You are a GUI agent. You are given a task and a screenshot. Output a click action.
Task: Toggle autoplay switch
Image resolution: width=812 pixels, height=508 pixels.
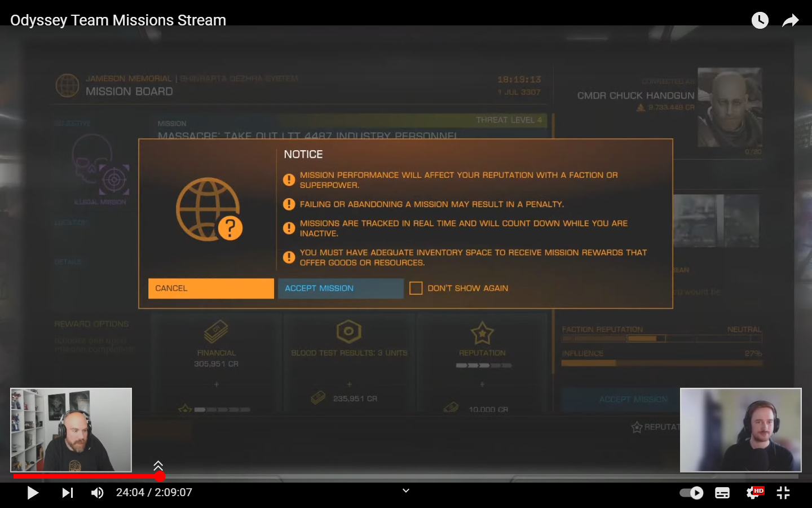691,493
